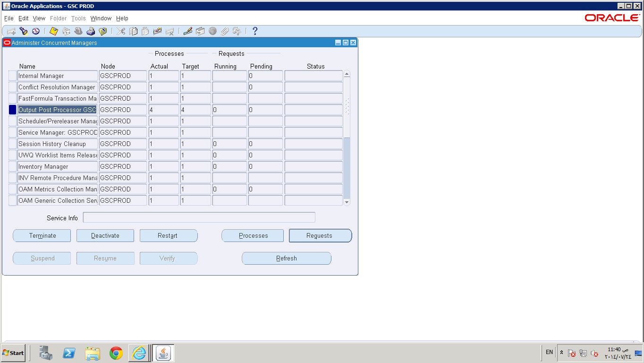644x363 pixels.
Task: Open the File menu
Action: pyautogui.click(x=8, y=18)
